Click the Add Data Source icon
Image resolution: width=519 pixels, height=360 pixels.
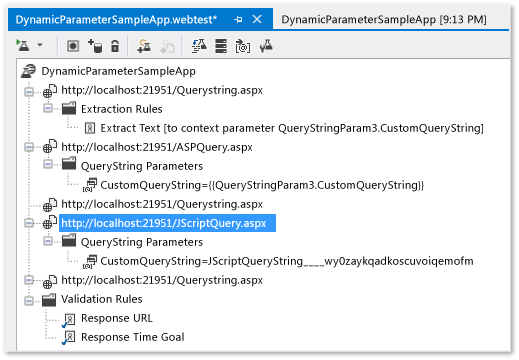tap(95, 46)
